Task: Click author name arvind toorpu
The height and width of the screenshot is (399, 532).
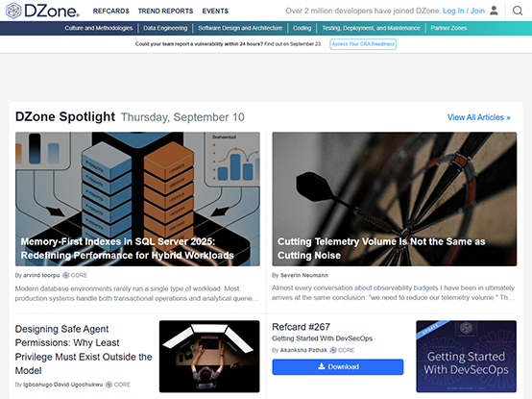Action: pyautogui.click(x=41, y=275)
